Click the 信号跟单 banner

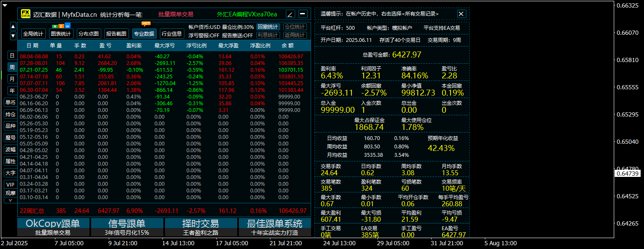coord(127,223)
